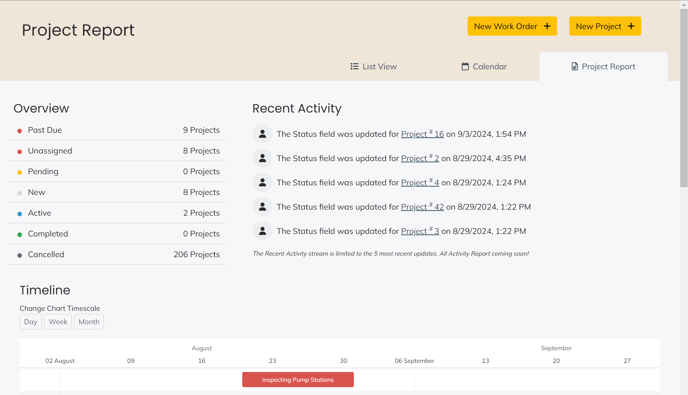Click the Unassigned overview row

[117, 151]
